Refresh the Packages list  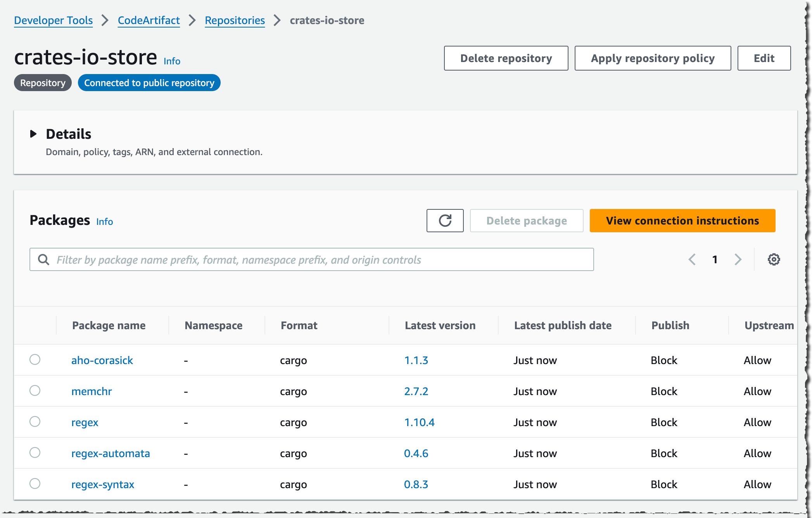(445, 221)
